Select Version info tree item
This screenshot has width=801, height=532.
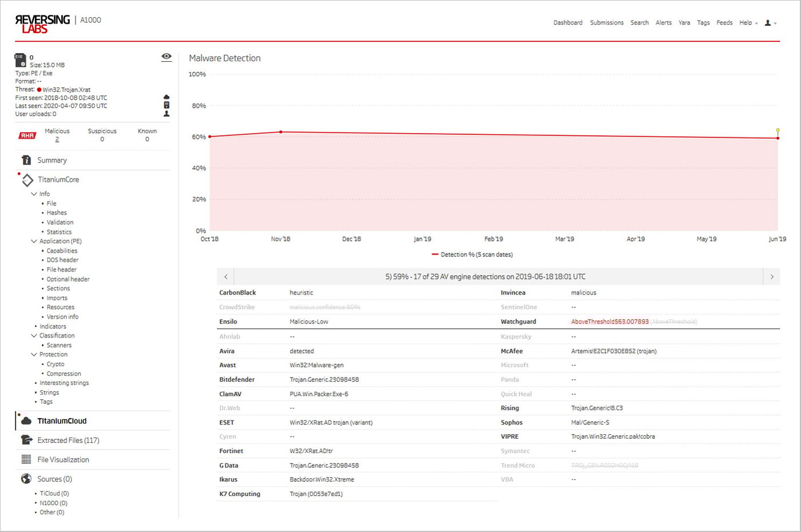point(62,317)
